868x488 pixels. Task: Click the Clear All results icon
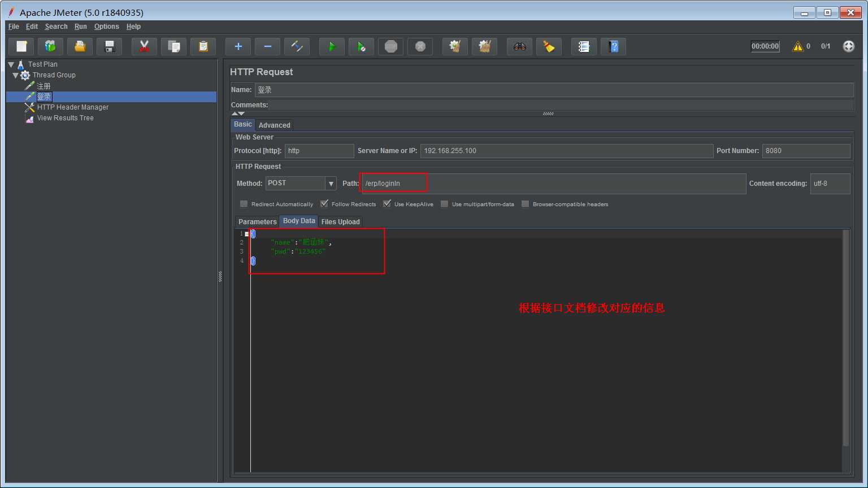pos(485,46)
